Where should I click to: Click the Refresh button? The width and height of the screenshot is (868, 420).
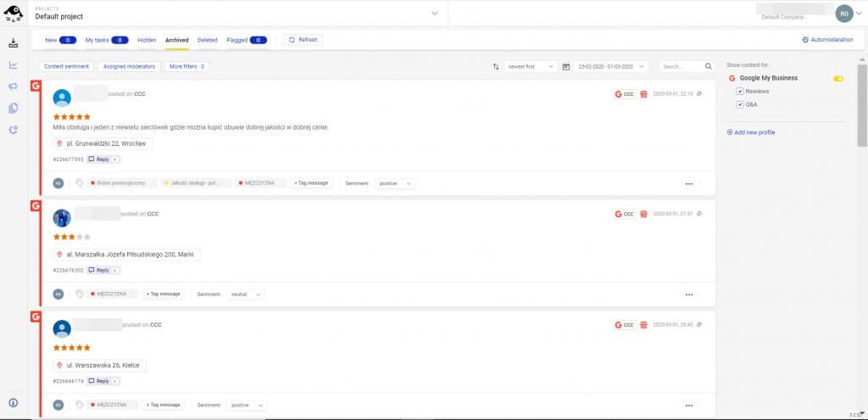point(303,40)
